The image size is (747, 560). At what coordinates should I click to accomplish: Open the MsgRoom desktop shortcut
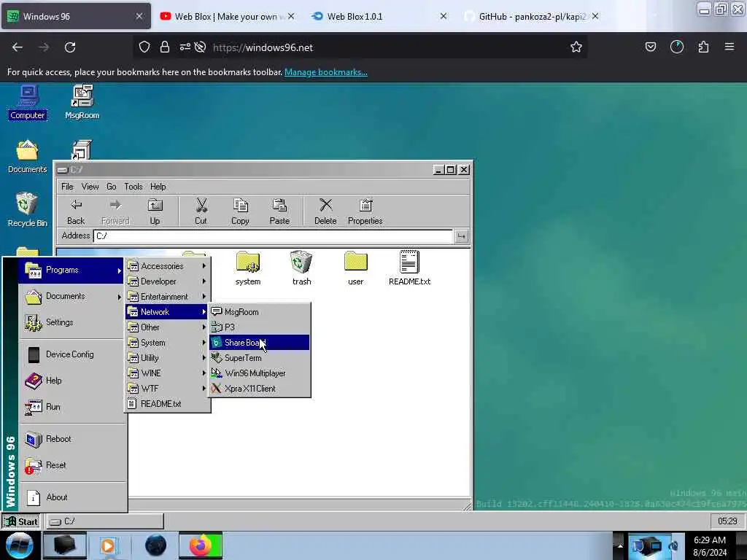(82, 102)
